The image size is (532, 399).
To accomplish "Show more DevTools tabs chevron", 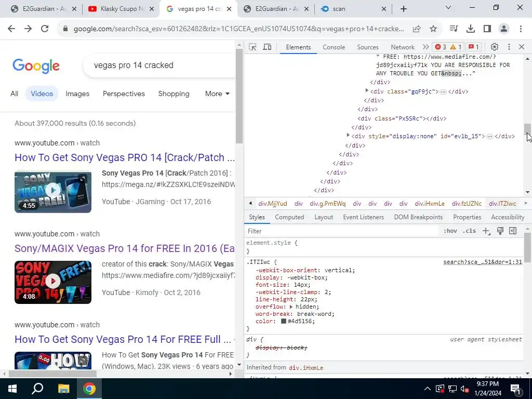I will [x=425, y=47].
